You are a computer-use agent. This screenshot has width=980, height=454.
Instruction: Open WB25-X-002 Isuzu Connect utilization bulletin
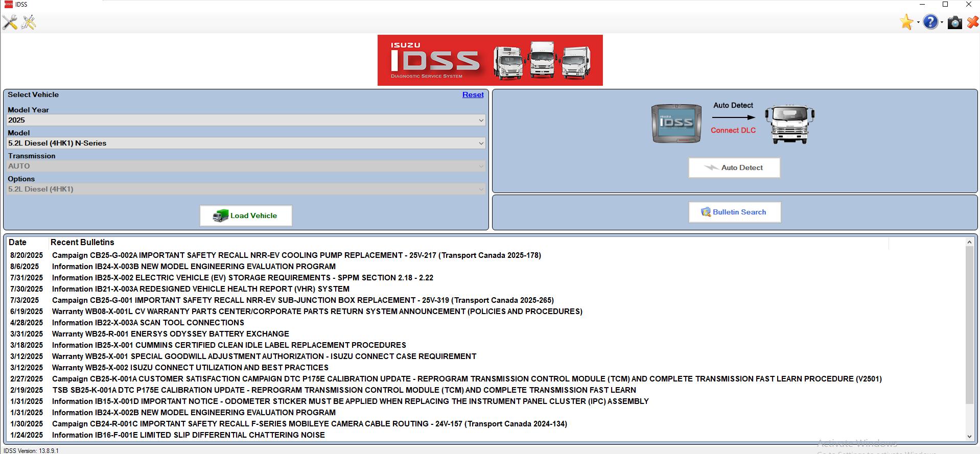click(190, 368)
